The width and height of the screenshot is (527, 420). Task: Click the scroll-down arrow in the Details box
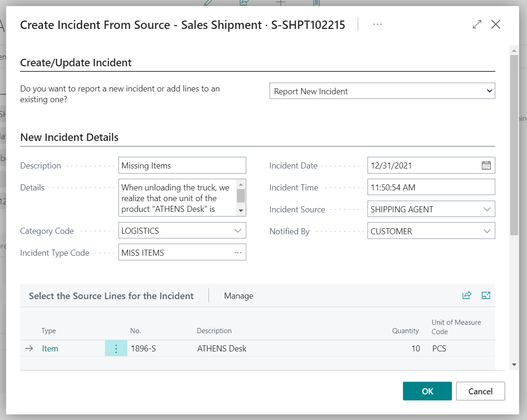[241, 210]
